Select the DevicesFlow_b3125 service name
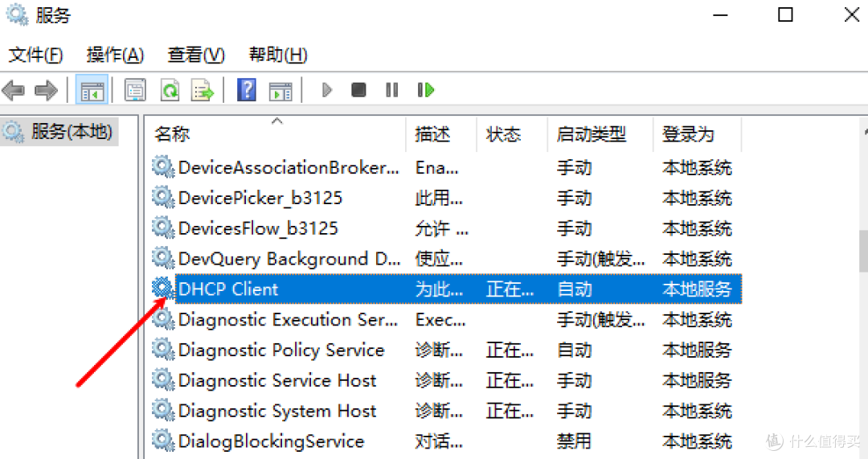 click(x=258, y=228)
